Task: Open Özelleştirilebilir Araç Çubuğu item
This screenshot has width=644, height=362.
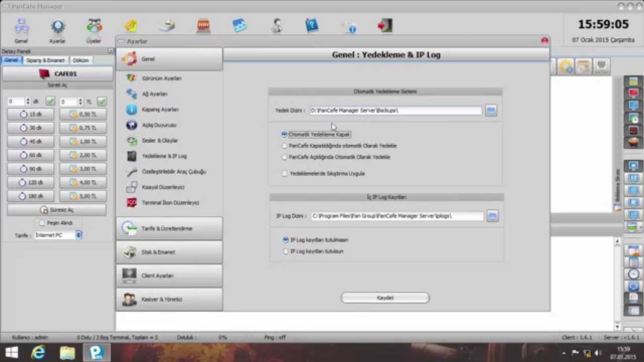Action: click(x=174, y=172)
